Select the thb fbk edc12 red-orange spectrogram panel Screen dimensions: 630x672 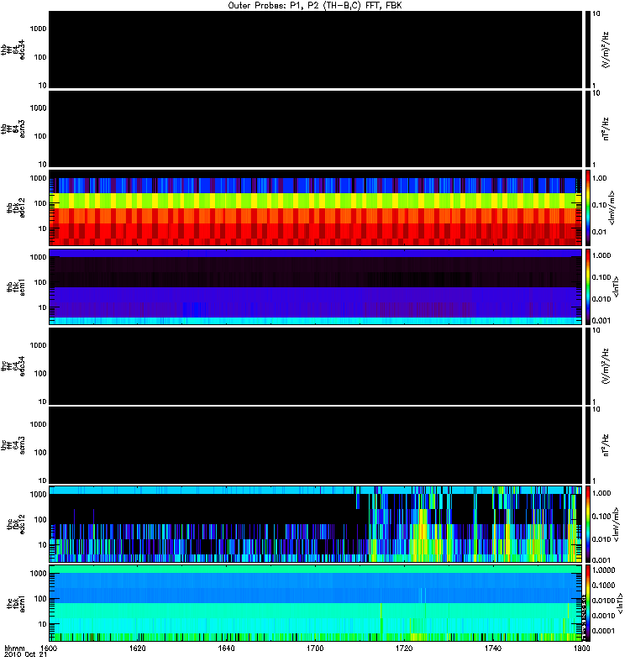pyautogui.click(x=316, y=207)
